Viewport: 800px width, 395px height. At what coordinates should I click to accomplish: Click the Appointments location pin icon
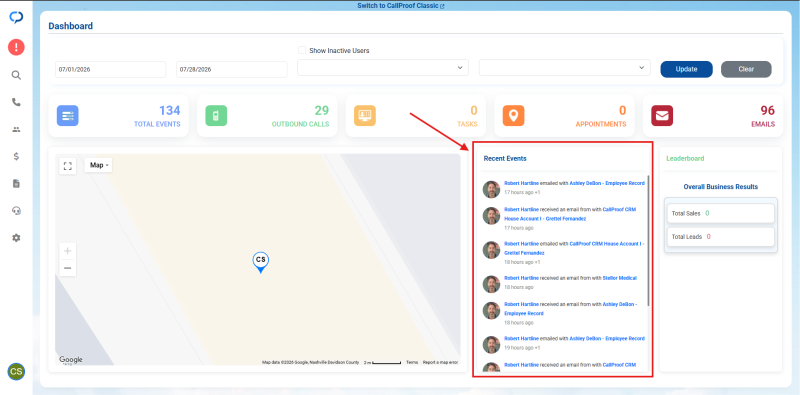513,116
